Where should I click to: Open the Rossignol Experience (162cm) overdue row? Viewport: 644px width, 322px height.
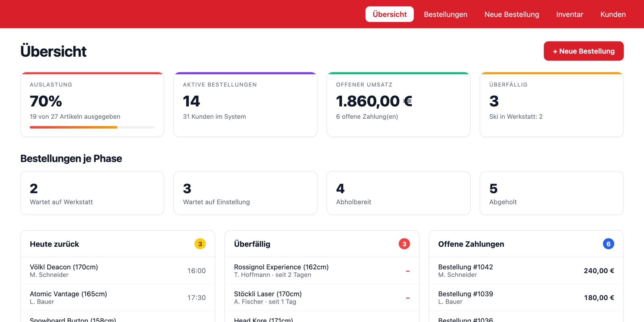pos(322,271)
